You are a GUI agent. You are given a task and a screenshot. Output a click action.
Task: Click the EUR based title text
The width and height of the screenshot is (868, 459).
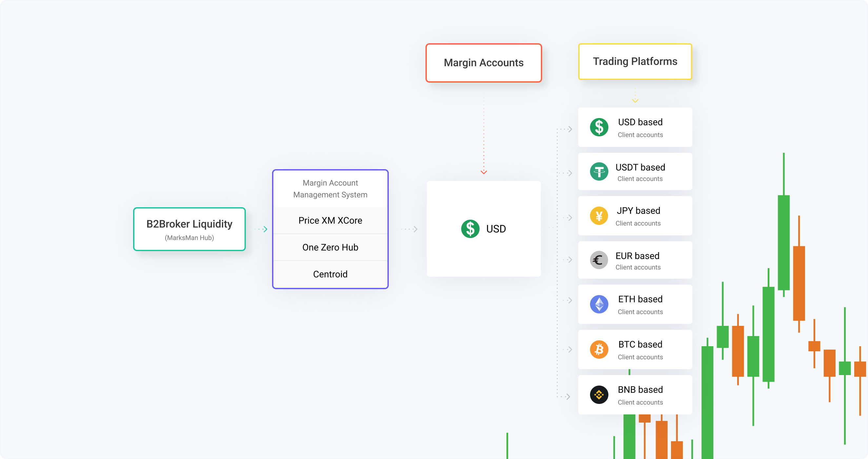[x=637, y=256]
